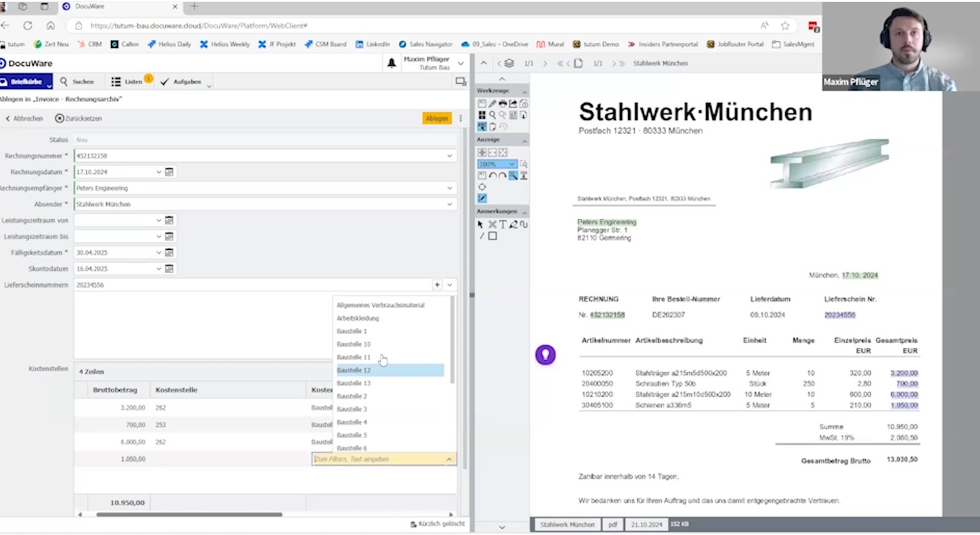This screenshot has width=980, height=535.
Task: Click the fit-whole-page icon in Anzeige
Action: 502,153
